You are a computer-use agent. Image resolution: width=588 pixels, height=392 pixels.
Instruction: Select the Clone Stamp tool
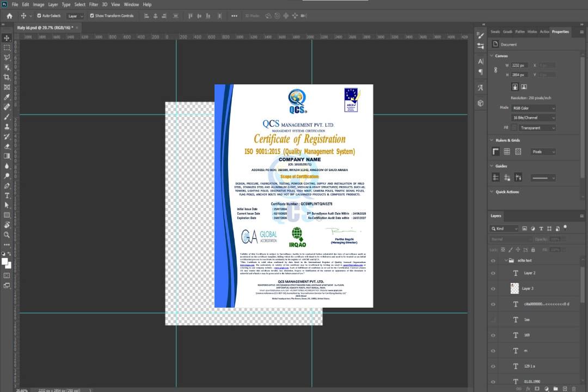click(x=7, y=127)
